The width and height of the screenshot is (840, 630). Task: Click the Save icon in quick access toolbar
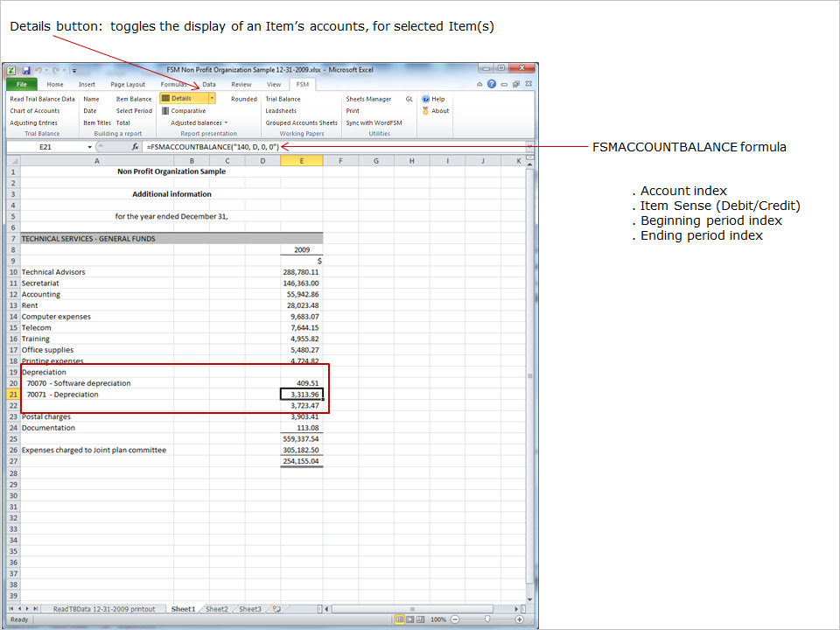[x=26, y=70]
